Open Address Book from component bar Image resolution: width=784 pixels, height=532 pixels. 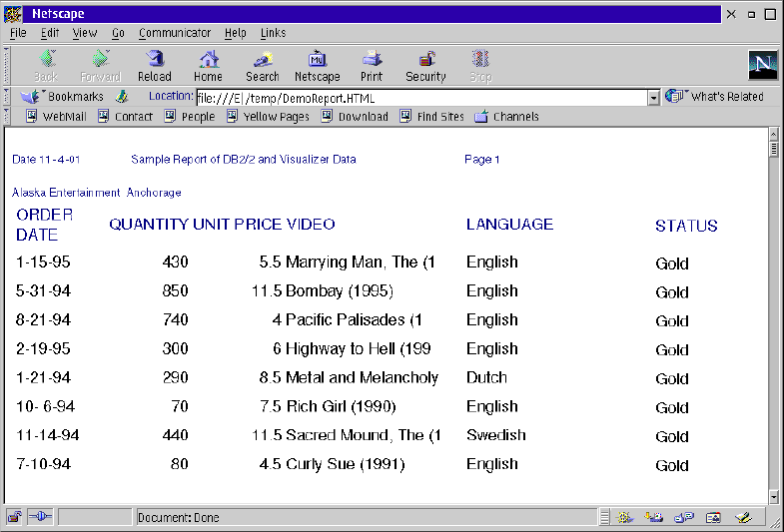click(x=713, y=517)
